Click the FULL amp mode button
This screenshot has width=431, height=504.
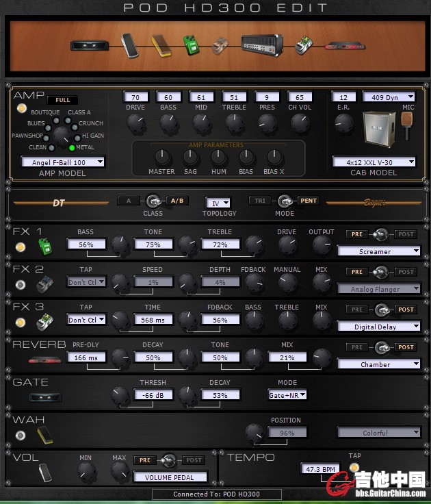pyautogui.click(x=63, y=100)
